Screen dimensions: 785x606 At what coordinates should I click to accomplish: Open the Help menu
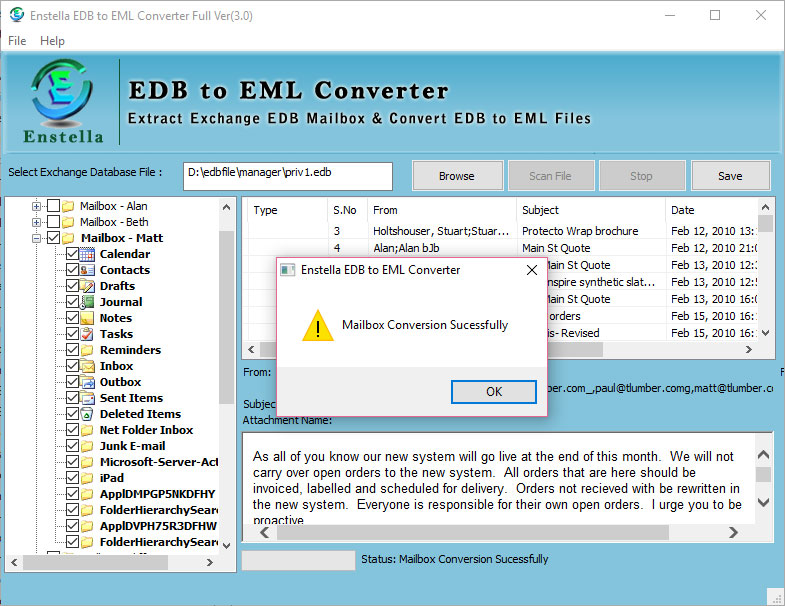pos(52,41)
